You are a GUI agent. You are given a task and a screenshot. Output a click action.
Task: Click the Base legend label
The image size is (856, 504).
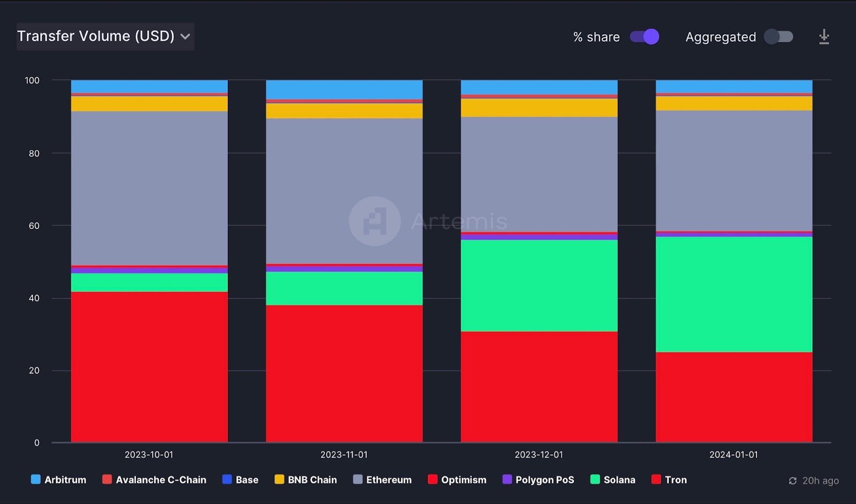(247, 480)
